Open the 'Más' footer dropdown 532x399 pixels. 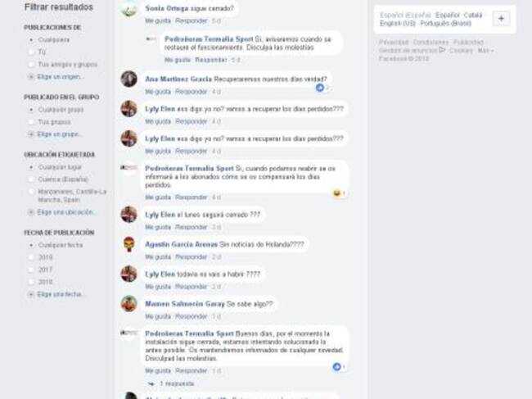485,50
